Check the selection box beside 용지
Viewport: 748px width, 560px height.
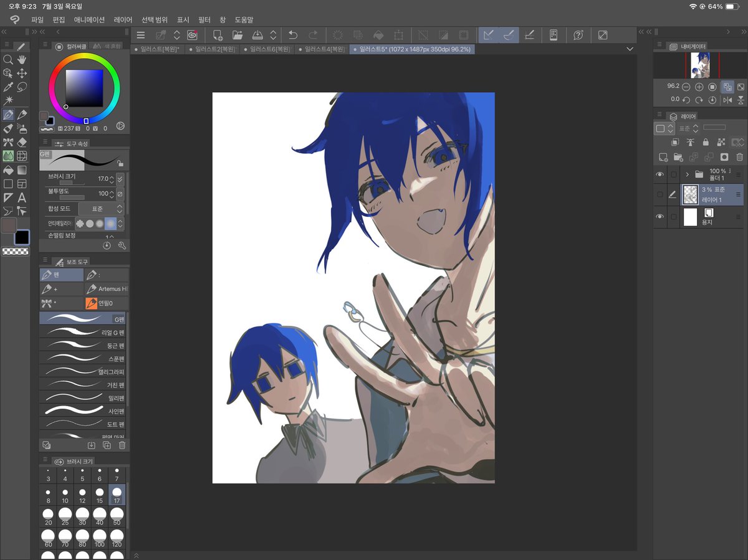(x=673, y=216)
